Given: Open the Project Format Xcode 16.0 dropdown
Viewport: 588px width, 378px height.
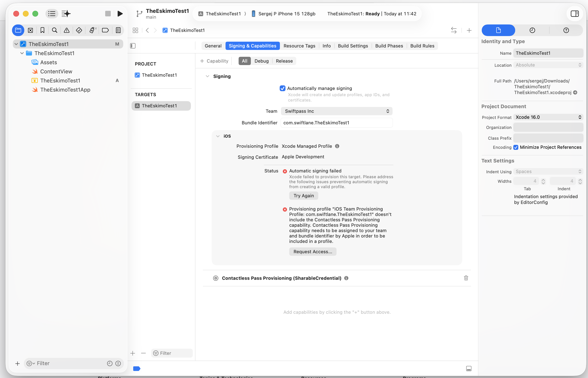Looking at the screenshot, I should tap(548, 117).
